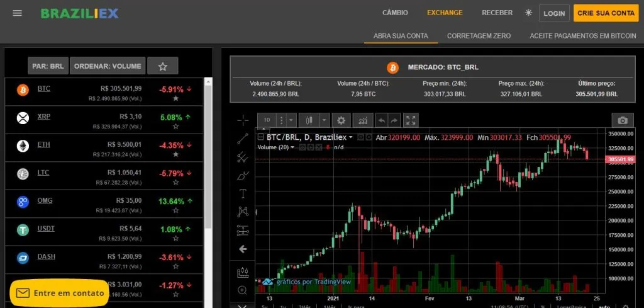
Task: Click the LOGIN button
Action: 554,13
